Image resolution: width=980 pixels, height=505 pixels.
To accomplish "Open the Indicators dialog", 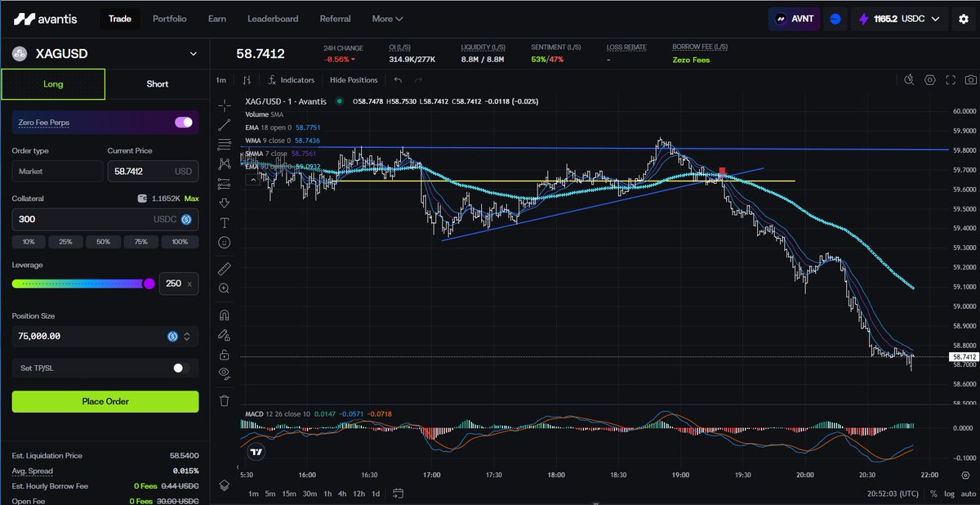I will click(x=291, y=80).
